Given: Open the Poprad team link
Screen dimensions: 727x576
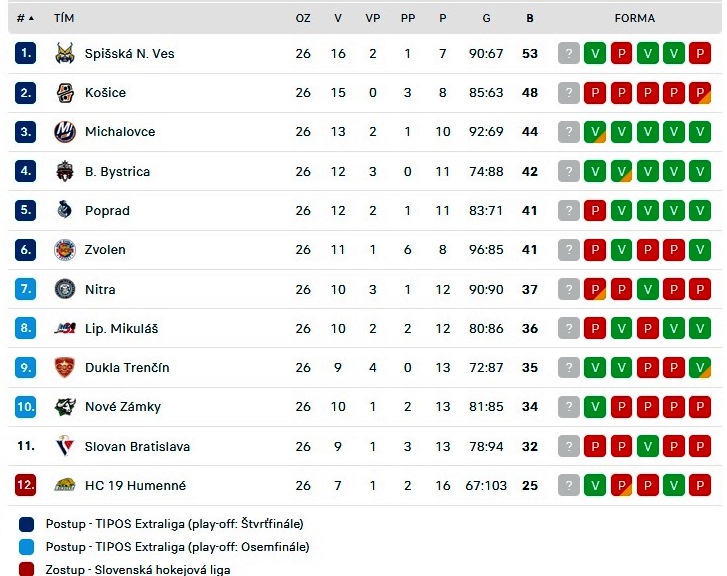Looking at the screenshot, I should (x=107, y=211).
